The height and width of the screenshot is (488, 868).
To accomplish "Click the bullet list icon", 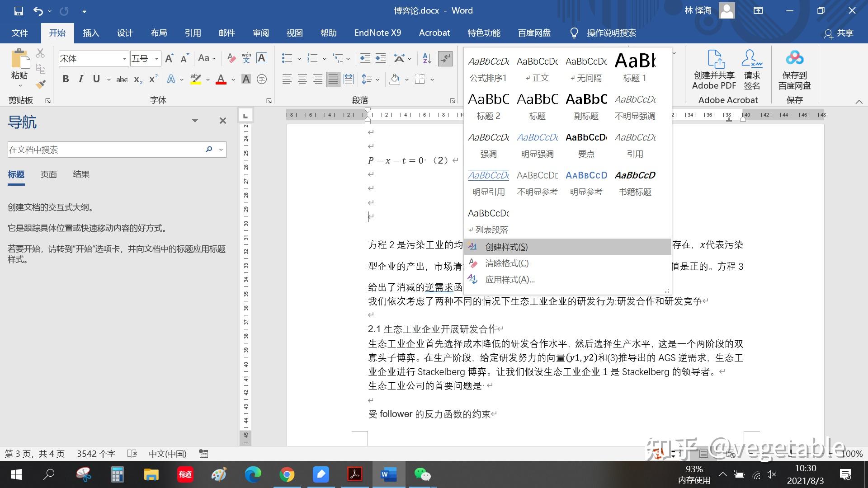I will tap(287, 58).
